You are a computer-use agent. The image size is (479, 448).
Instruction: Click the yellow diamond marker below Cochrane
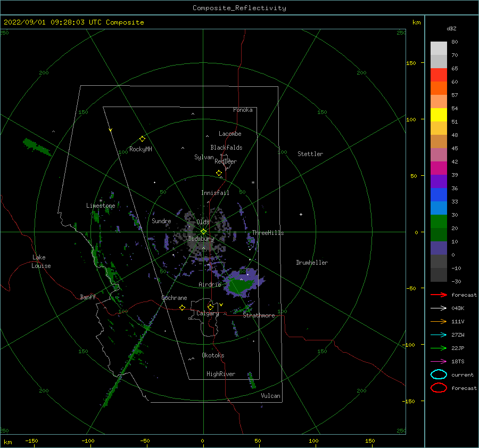[x=183, y=307]
